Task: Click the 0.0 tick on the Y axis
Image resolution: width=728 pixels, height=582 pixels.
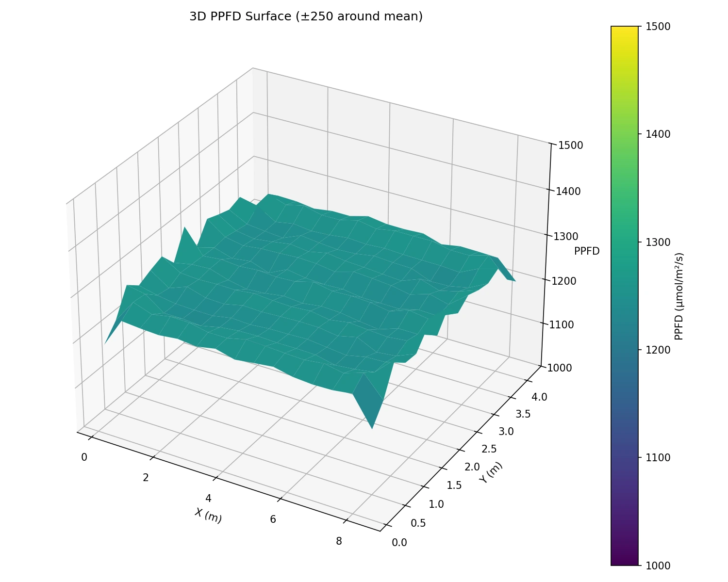Action: coord(399,542)
